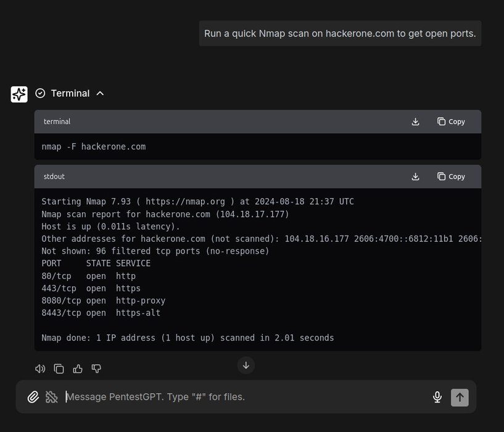Give the response a thumbs up
This screenshot has width=504, height=432.
coord(78,368)
